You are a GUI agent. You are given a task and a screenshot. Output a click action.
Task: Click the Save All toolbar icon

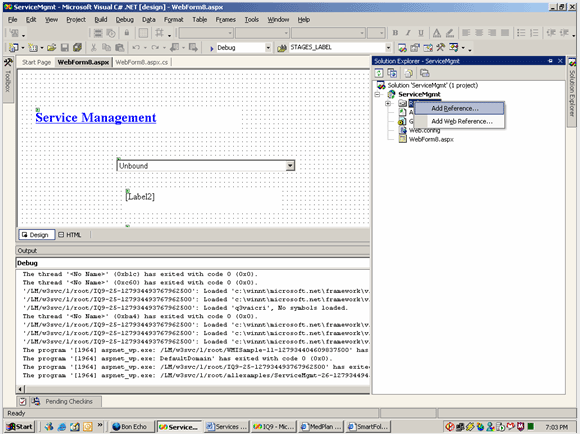tap(77, 47)
